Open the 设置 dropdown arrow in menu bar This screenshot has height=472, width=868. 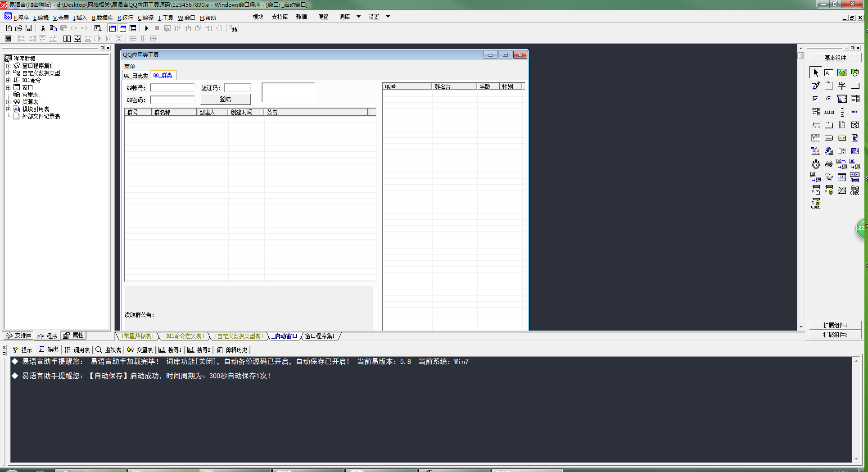(x=388, y=17)
